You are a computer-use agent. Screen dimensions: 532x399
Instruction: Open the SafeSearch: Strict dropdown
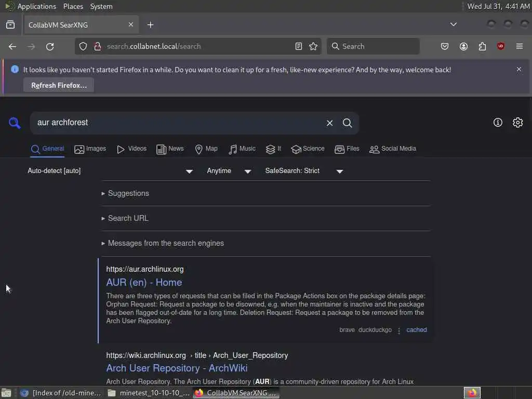point(304,170)
